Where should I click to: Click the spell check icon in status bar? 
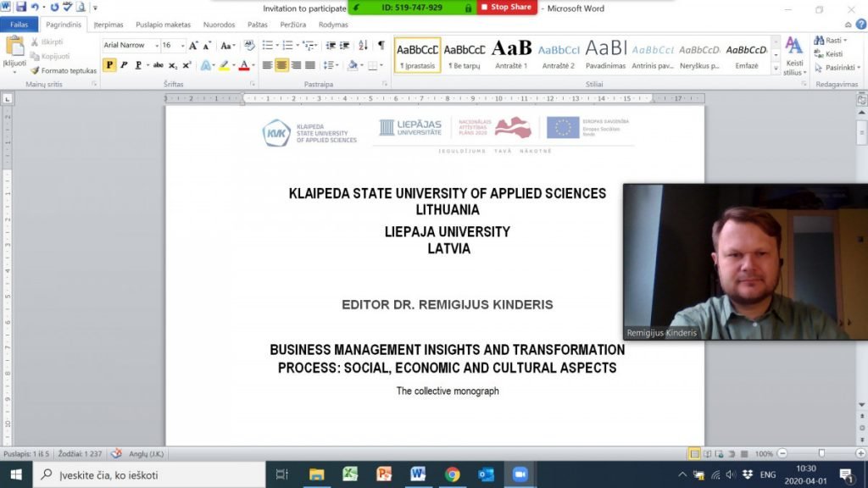point(115,454)
